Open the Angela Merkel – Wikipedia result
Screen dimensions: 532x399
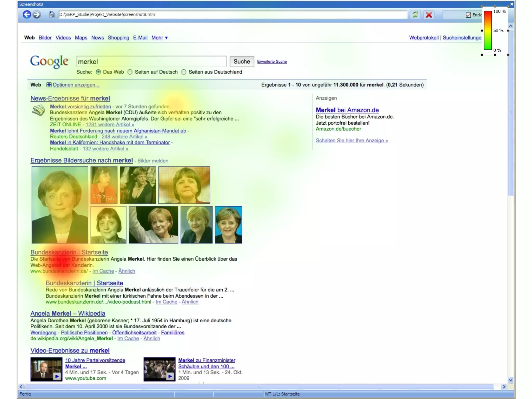pos(68,313)
